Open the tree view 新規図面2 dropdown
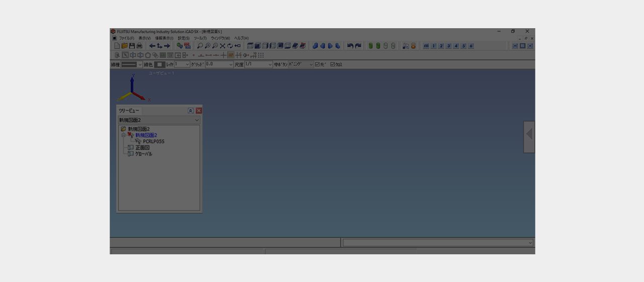 (x=196, y=120)
